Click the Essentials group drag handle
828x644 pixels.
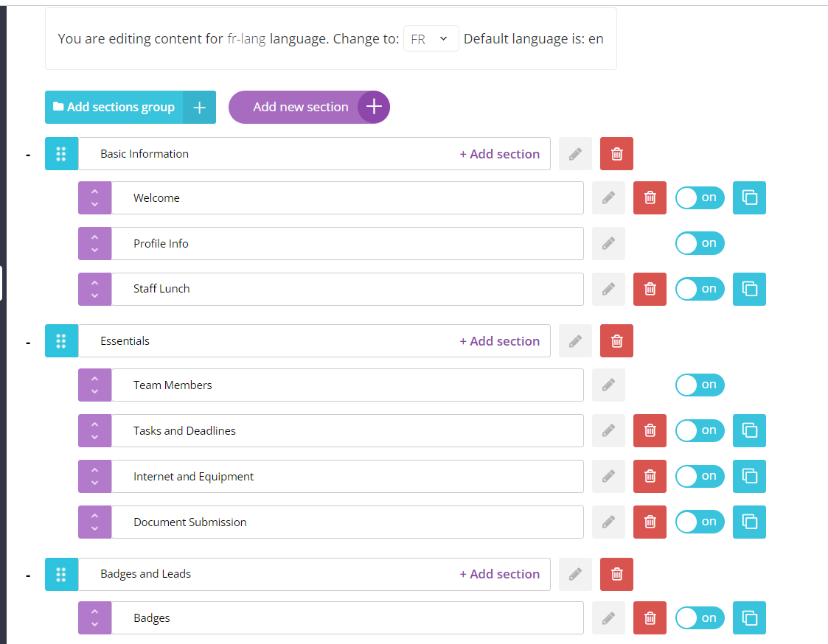point(61,341)
